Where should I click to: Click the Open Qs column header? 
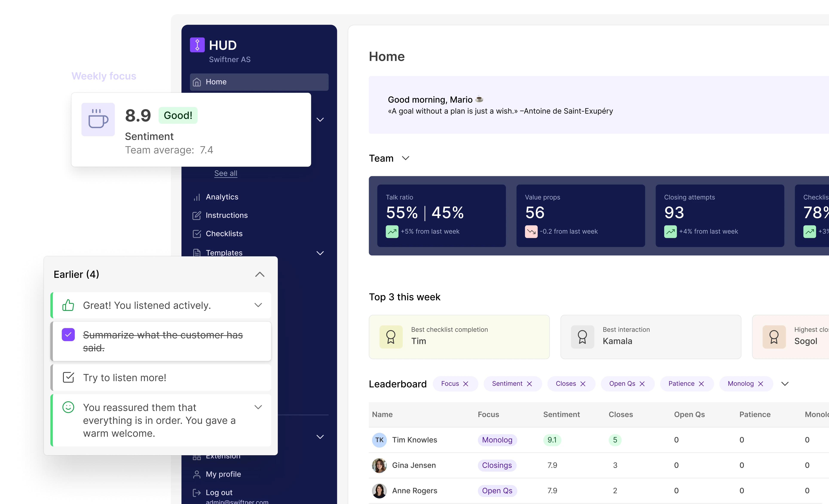(x=689, y=415)
